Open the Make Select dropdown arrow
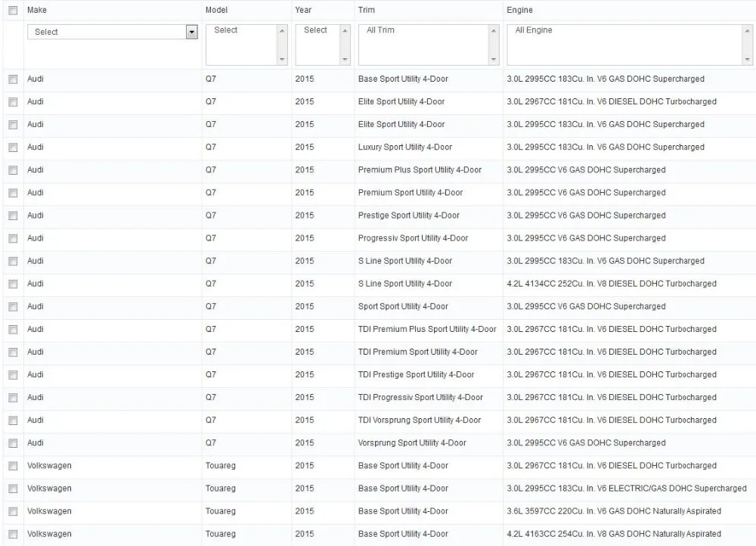 pyautogui.click(x=192, y=32)
